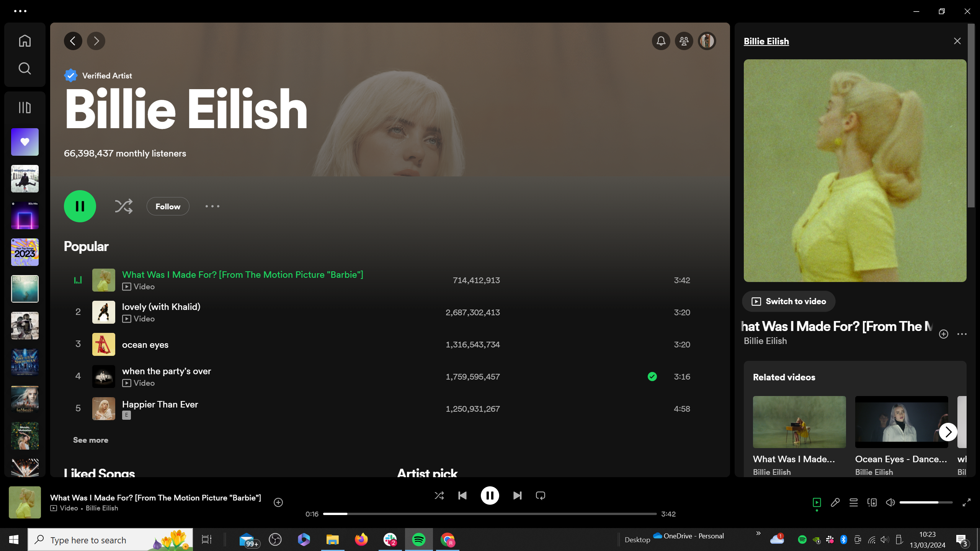Image resolution: width=980 pixels, height=551 pixels.
Task: Pause Billie Eilish using green button
Action: coord(80,206)
